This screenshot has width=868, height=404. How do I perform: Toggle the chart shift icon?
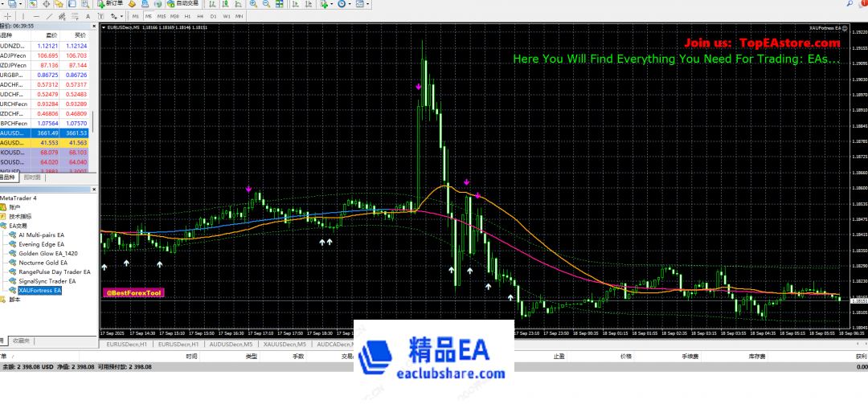[x=309, y=4]
